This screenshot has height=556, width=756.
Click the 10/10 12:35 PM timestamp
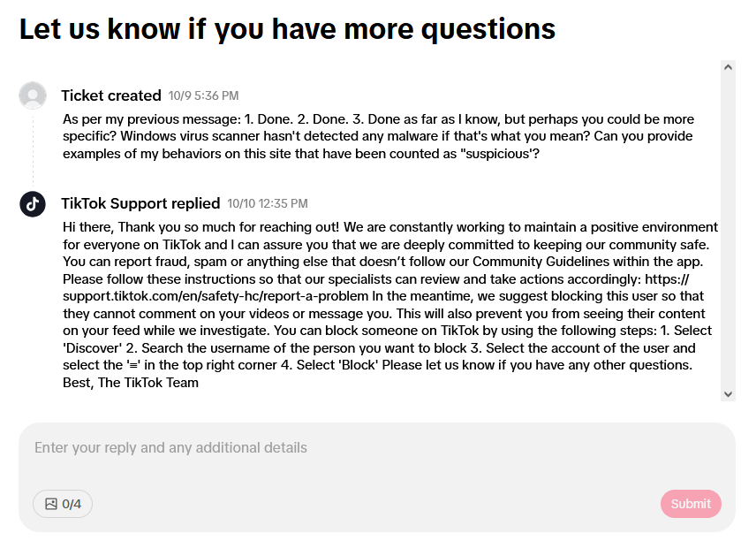coord(268,204)
